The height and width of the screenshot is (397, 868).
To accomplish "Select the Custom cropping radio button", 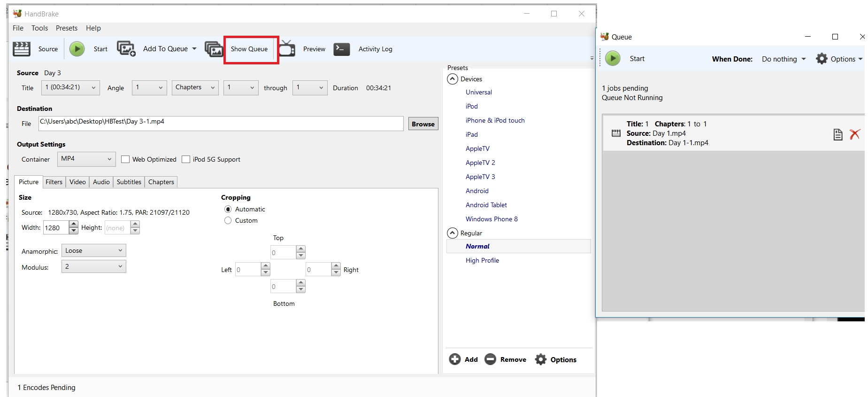I will tap(228, 220).
